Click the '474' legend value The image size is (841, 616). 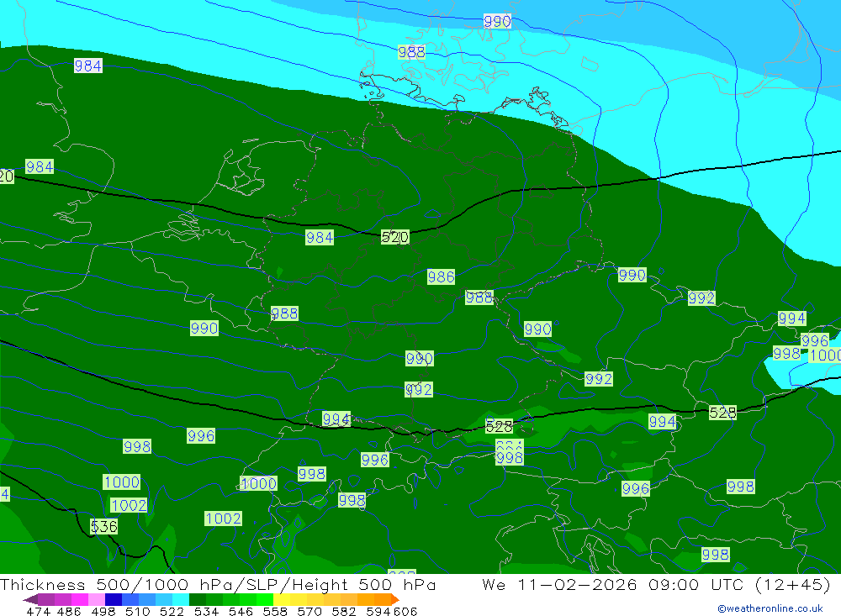38,611
